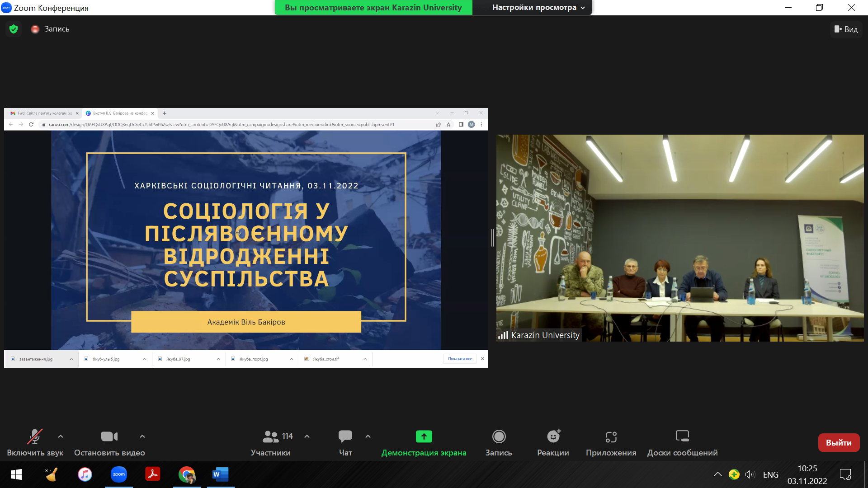Screen dimensions: 868x488
Task: Click the green Share Screen arrow icon
Action: click(424, 436)
